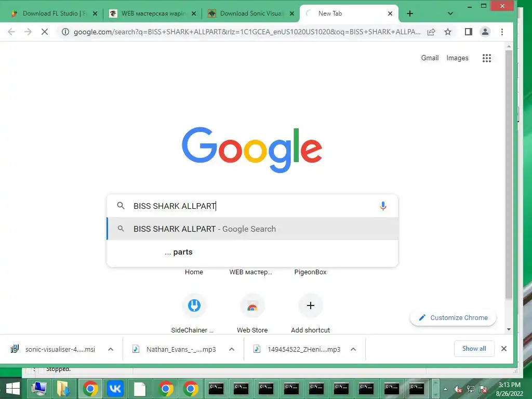Select the BISS SHARK ALLPART Google Search suggestion
This screenshot has width=532, height=399.
(252, 229)
